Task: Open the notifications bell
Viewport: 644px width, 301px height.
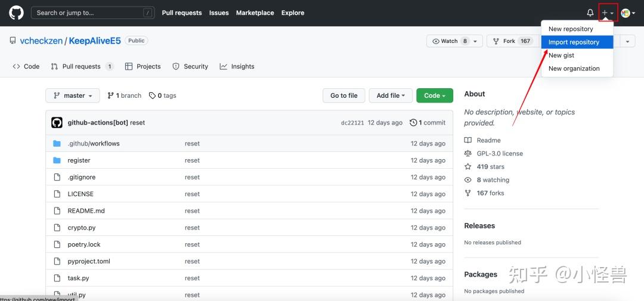Action: click(x=590, y=13)
